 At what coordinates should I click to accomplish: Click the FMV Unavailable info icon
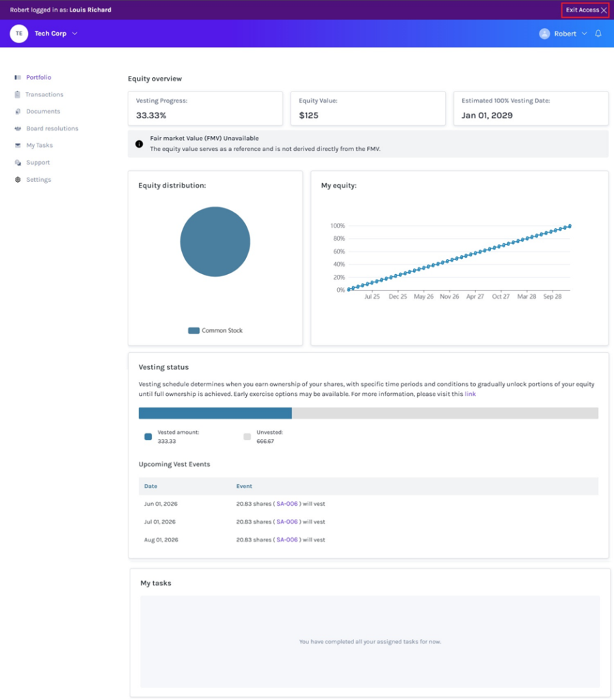click(x=139, y=144)
